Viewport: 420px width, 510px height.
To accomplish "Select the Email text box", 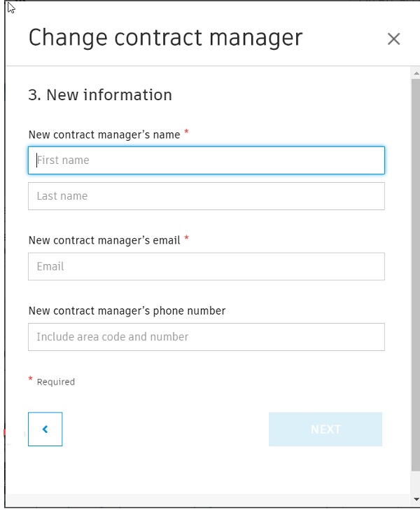I will pos(206,266).
